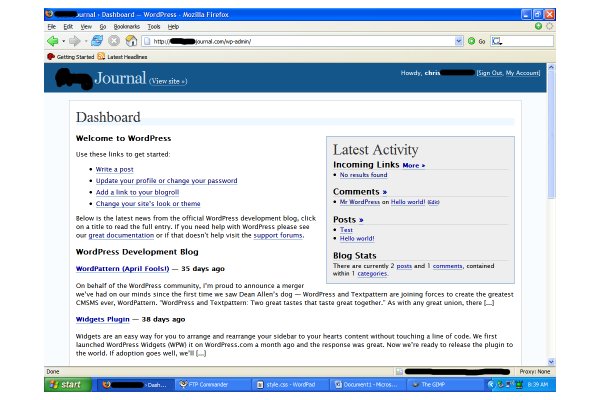The image size is (600, 400).
Task: Click the search engine icon in search box
Action: [x=497, y=41]
